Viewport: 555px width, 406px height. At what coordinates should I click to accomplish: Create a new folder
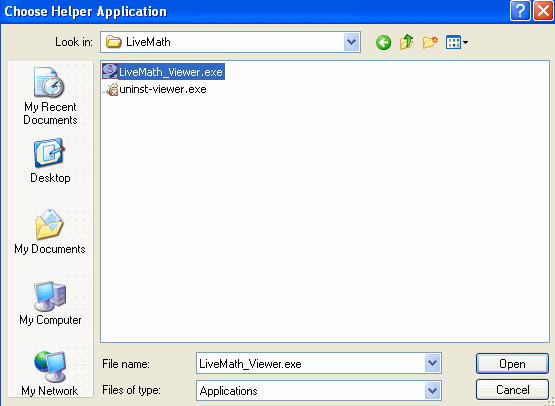[430, 42]
